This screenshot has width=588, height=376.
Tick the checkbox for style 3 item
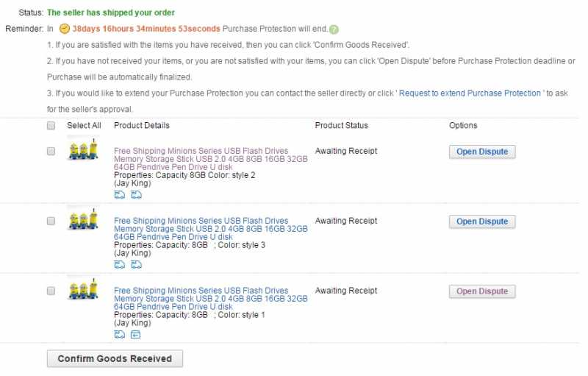coord(51,221)
